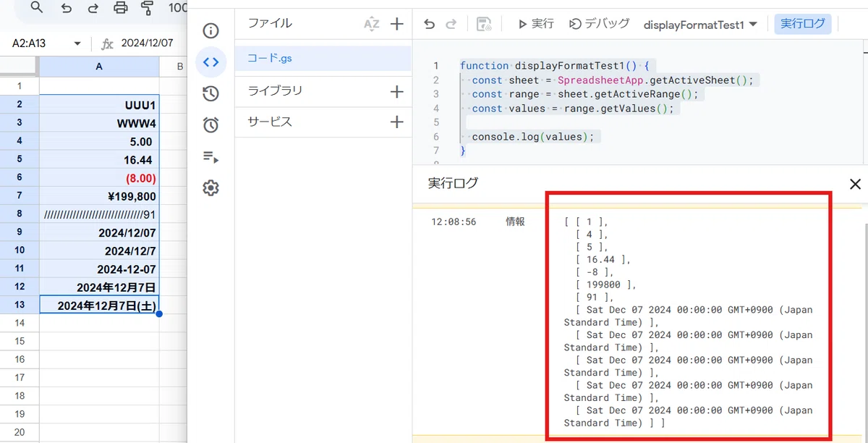Select row 20 header
Screen dimensions: 868x443
20,432
